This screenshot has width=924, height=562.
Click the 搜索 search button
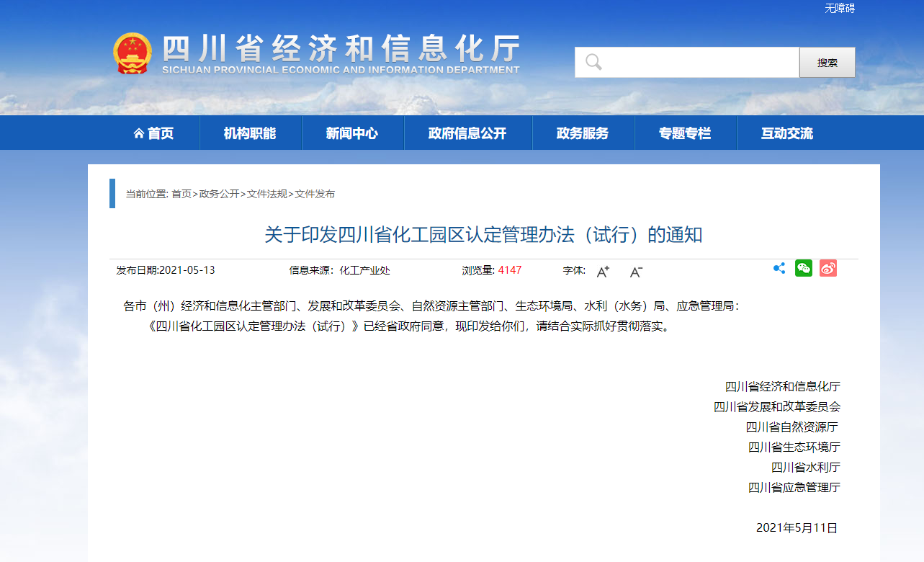pyautogui.click(x=827, y=63)
